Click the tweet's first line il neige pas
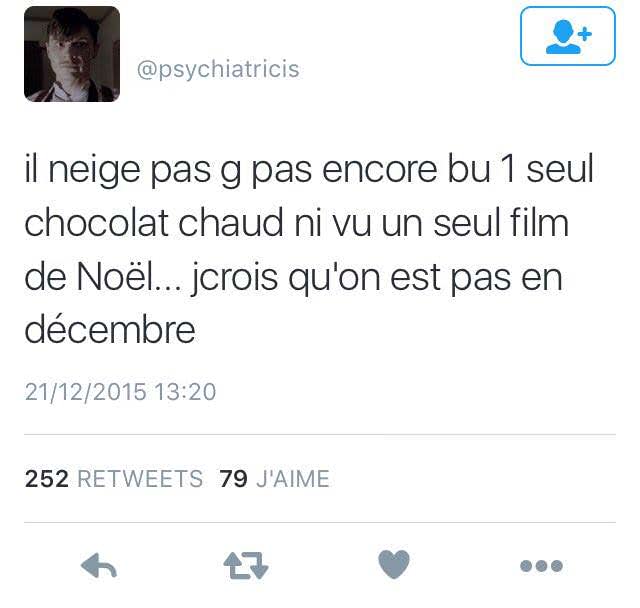 coord(118,169)
